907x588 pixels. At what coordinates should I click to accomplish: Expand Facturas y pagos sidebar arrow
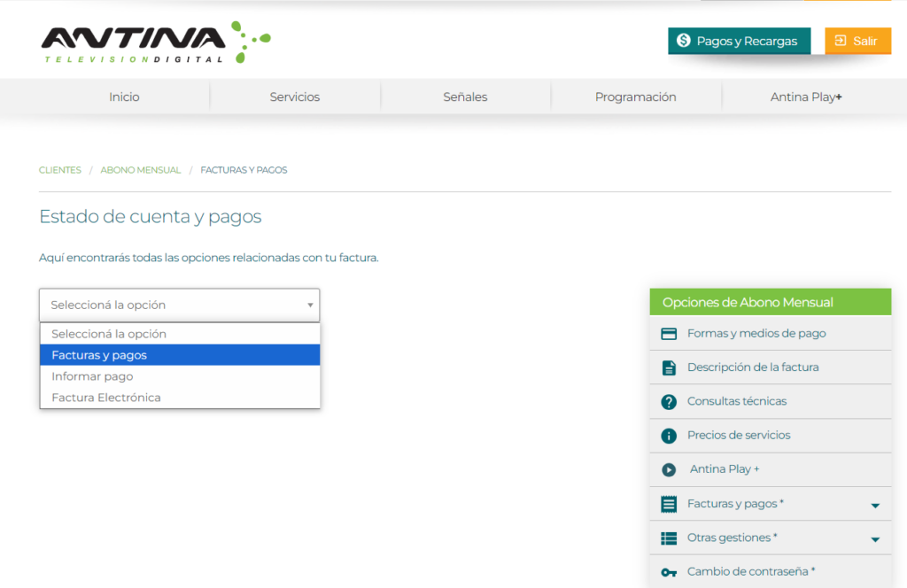pos(874,505)
